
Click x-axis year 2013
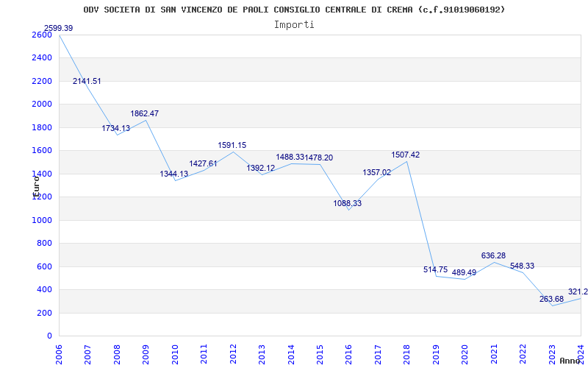pyautogui.click(x=262, y=354)
